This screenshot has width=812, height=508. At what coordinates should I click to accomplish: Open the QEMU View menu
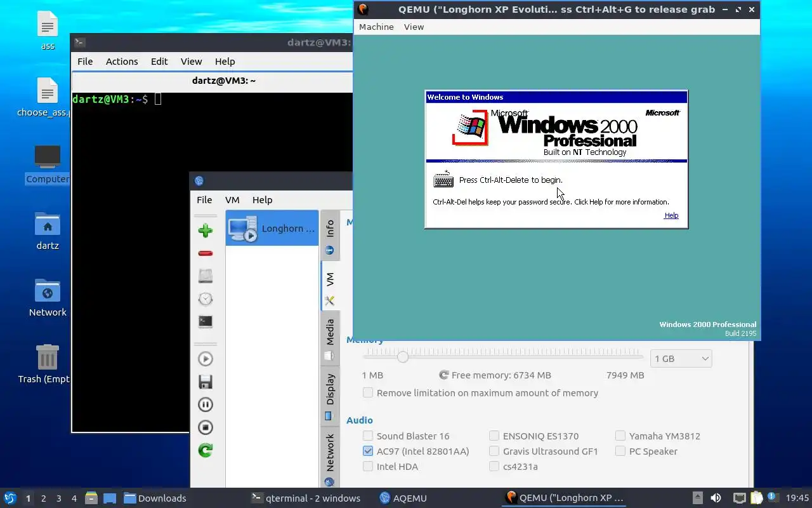click(x=414, y=27)
